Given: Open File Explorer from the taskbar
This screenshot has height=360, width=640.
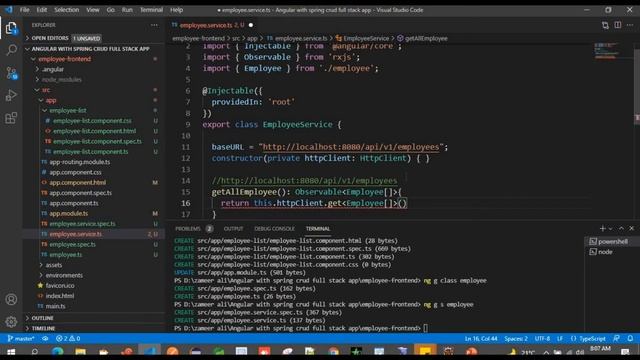Looking at the screenshot, I should (80, 351).
